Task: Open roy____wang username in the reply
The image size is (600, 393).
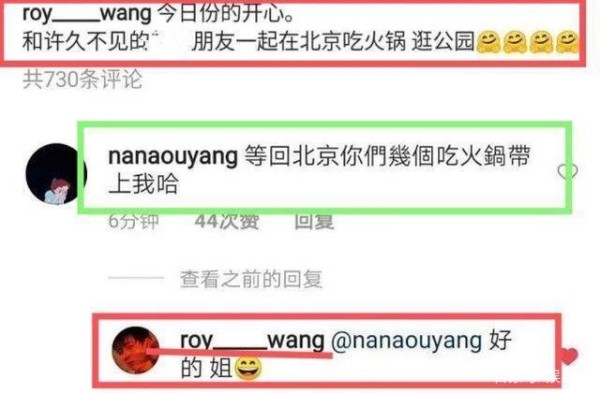Action: 252,340
